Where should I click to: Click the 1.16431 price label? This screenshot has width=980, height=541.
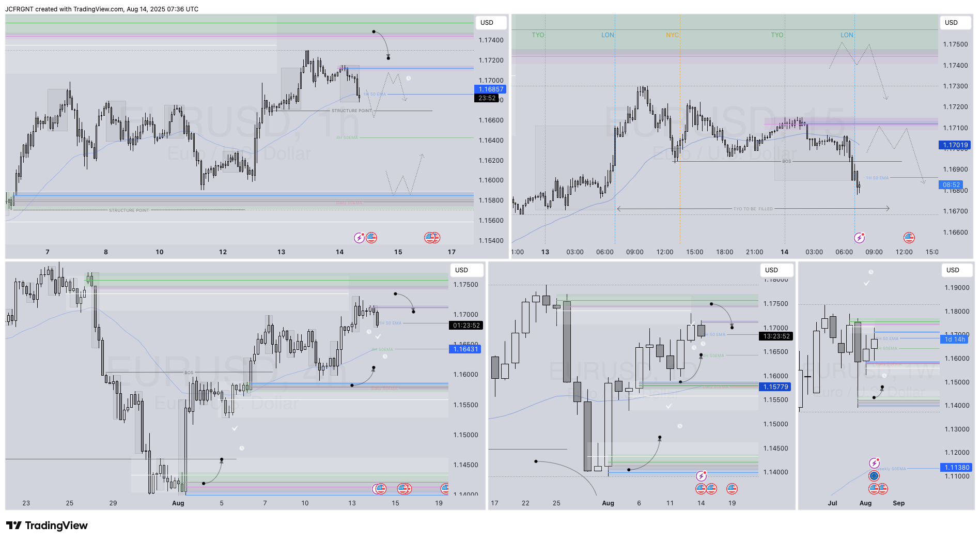point(465,349)
